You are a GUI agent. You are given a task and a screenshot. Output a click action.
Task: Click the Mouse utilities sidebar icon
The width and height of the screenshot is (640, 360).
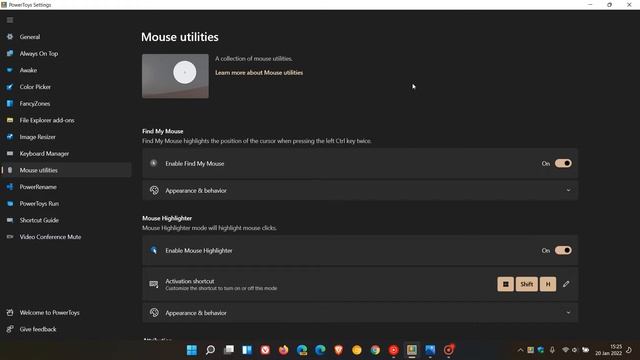[10, 170]
